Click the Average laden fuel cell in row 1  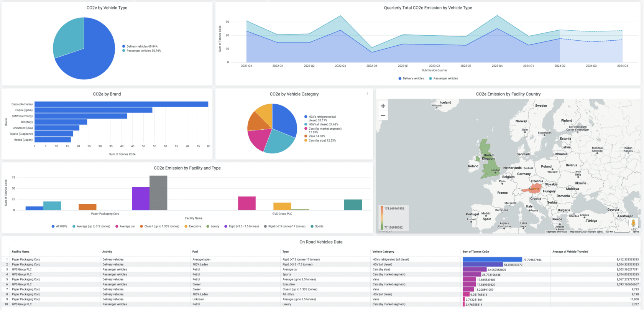click(202, 259)
